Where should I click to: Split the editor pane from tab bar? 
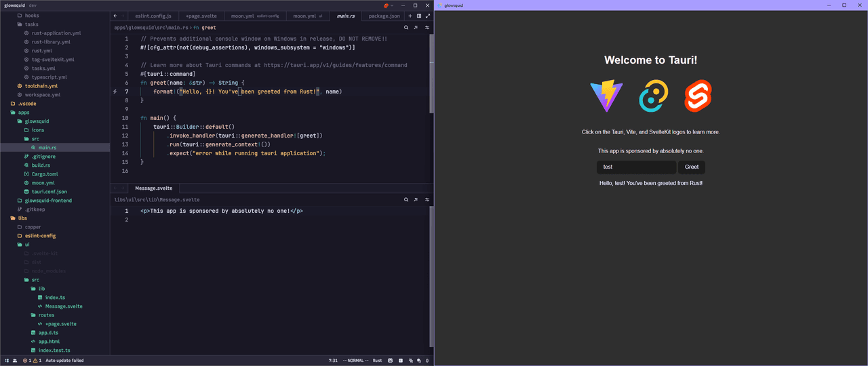(x=418, y=16)
